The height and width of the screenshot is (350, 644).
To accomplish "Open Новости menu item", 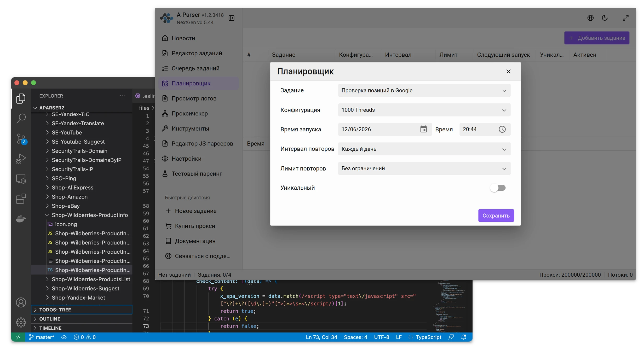I will 199,38.
